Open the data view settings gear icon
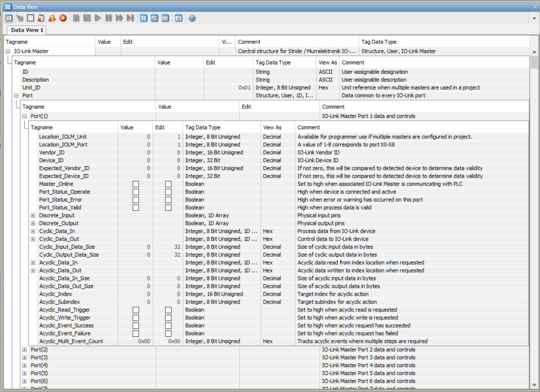The image size is (540, 392). tap(179, 18)
